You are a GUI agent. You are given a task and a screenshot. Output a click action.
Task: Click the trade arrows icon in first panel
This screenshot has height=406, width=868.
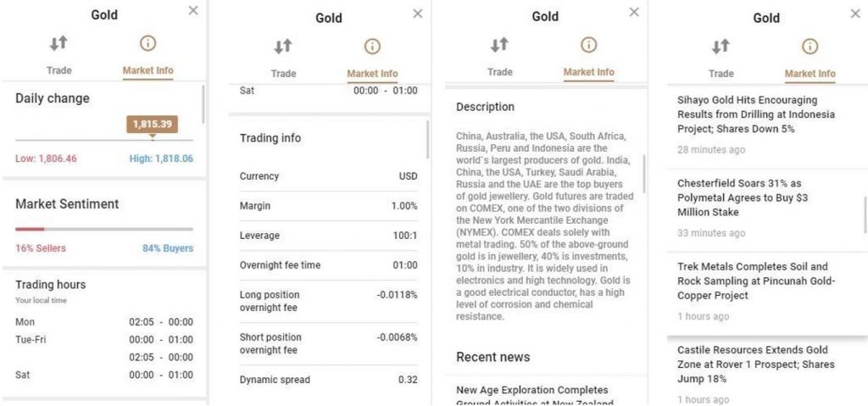click(x=58, y=43)
